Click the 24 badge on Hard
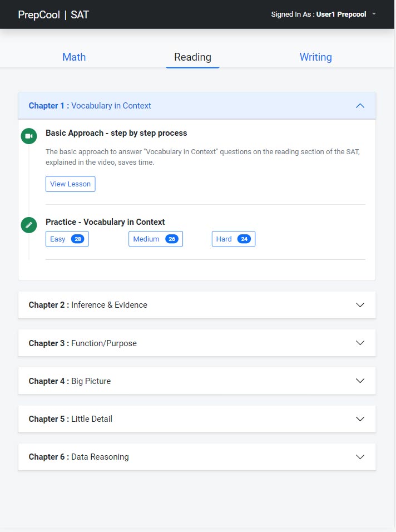 coord(244,239)
